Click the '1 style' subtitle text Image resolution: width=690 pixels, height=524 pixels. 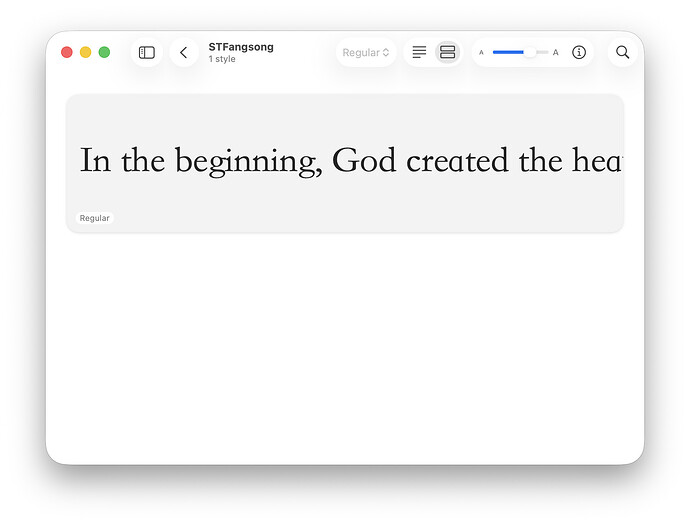pyautogui.click(x=222, y=60)
